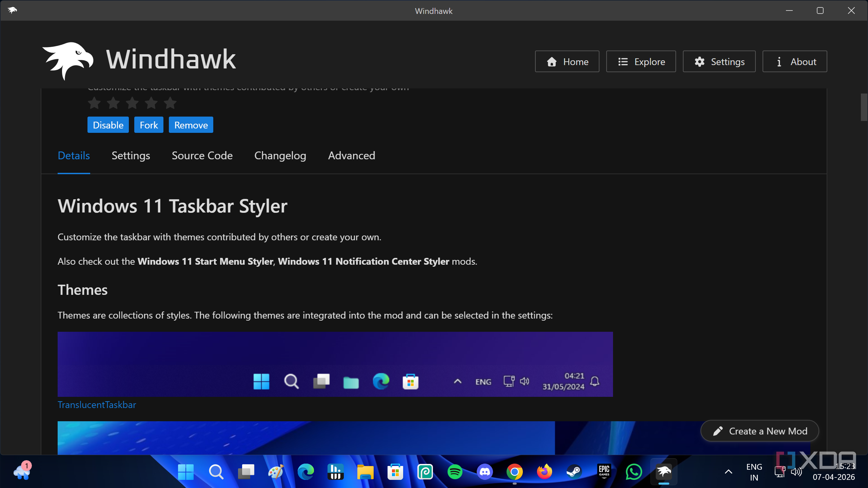The width and height of the screenshot is (868, 488).
Task: Open Windows 11 Start Menu Styler link
Action: tap(205, 261)
